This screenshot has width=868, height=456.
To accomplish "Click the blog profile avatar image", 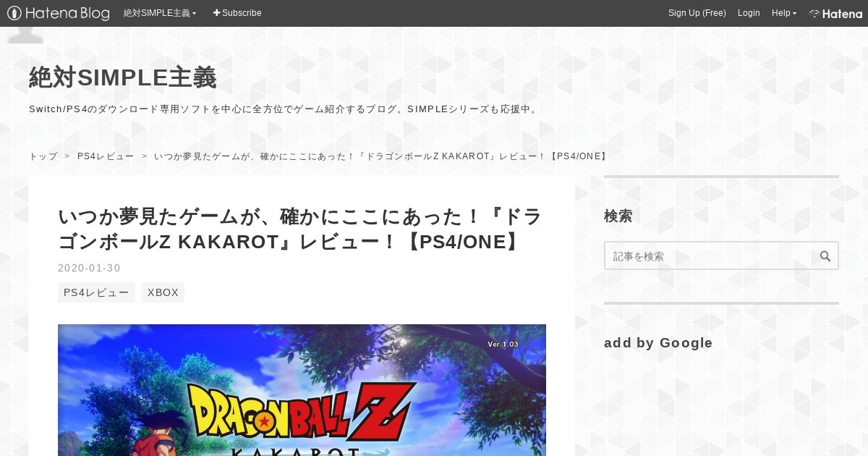I will 25,35.
